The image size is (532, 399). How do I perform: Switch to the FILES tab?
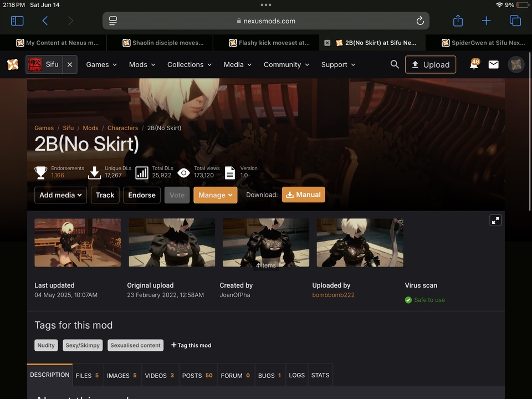pos(87,375)
